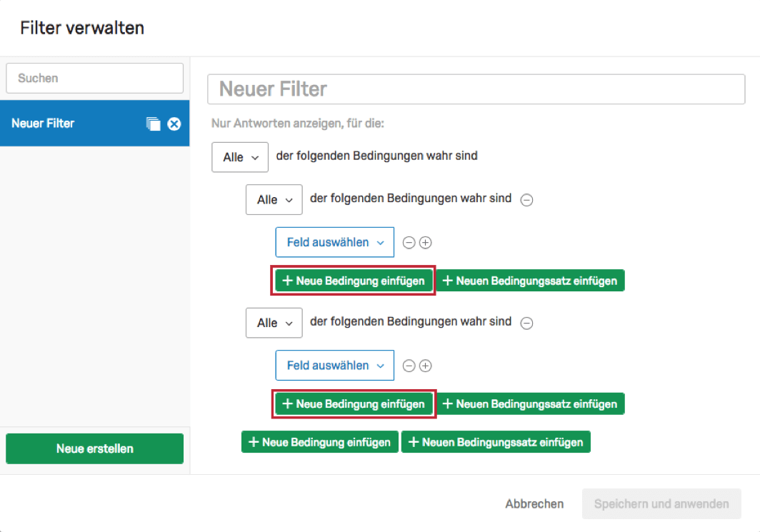Image resolution: width=760 pixels, height=532 pixels.
Task: Click the Neue erstellen button
Action: 94,448
